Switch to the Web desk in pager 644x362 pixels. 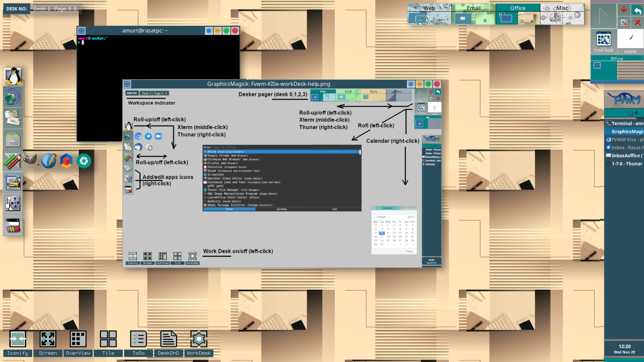click(x=429, y=8)
